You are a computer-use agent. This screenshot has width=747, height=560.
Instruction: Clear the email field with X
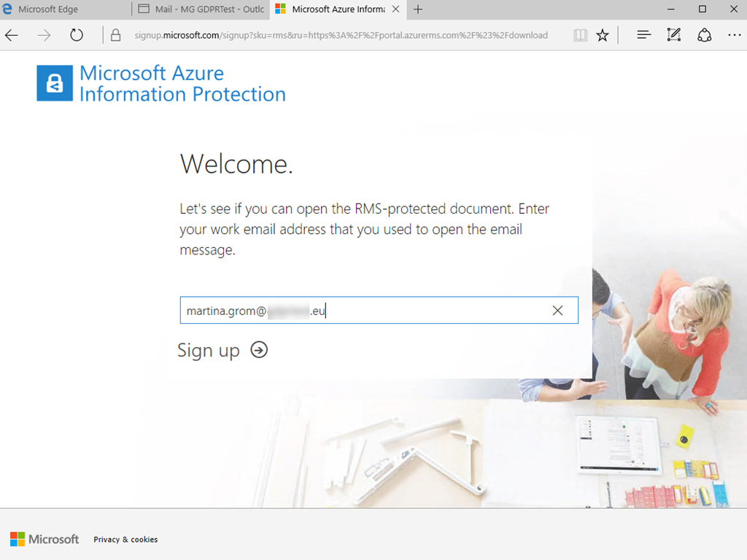pos(557,311)
